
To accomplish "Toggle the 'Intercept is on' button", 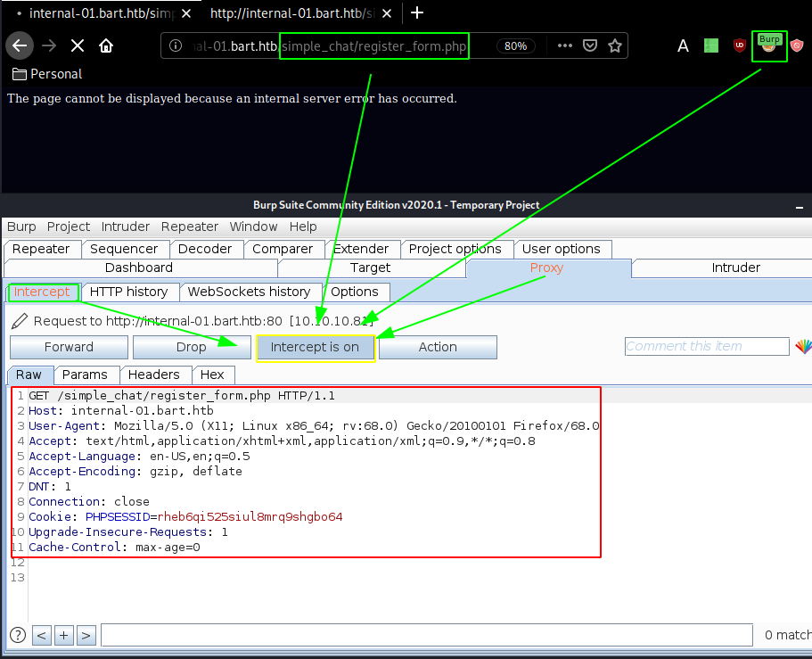I will tap(315, 347).
